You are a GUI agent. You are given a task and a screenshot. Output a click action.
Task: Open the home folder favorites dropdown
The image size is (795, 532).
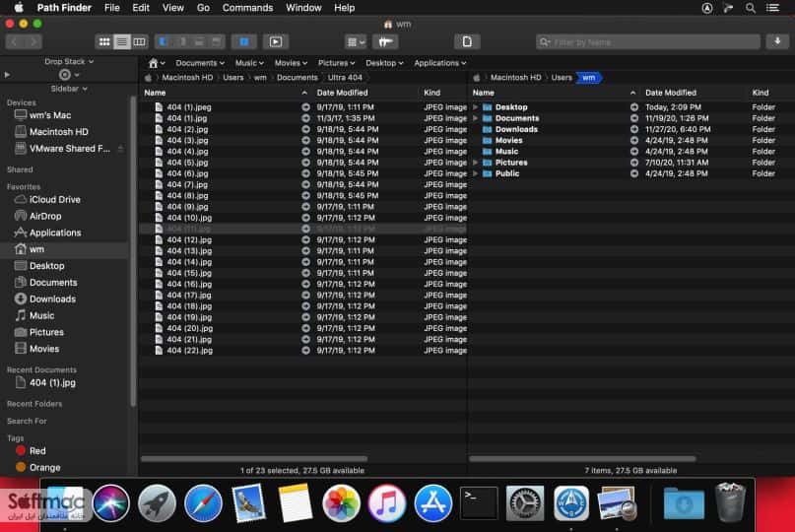(x=157, y=63)
